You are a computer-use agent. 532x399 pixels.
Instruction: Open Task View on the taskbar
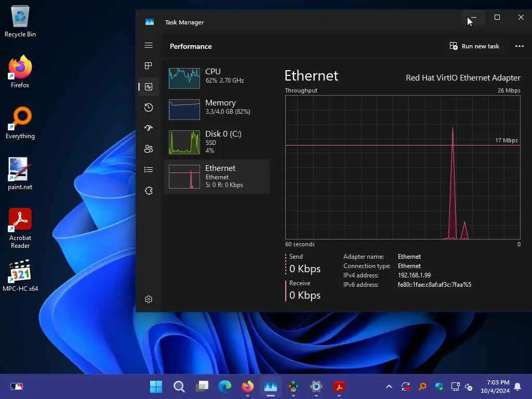pyautogui.click(x=202, y=387)
